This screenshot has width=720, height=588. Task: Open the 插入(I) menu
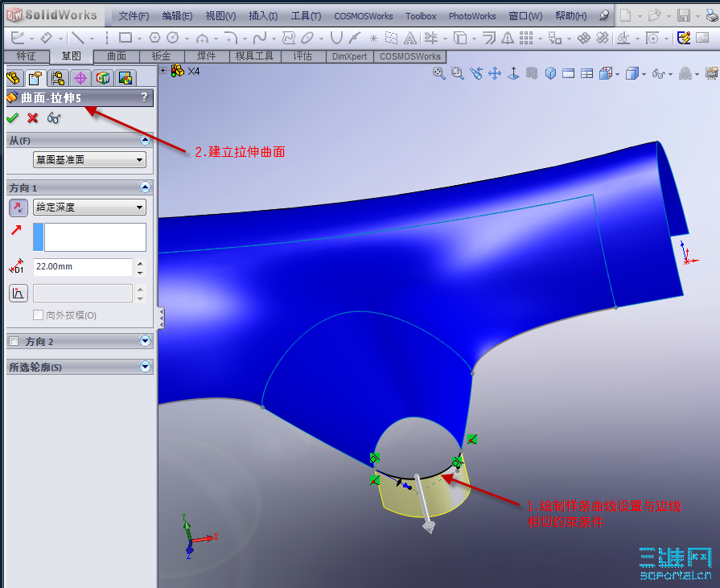pyautogui.click(x=263, y=16)
